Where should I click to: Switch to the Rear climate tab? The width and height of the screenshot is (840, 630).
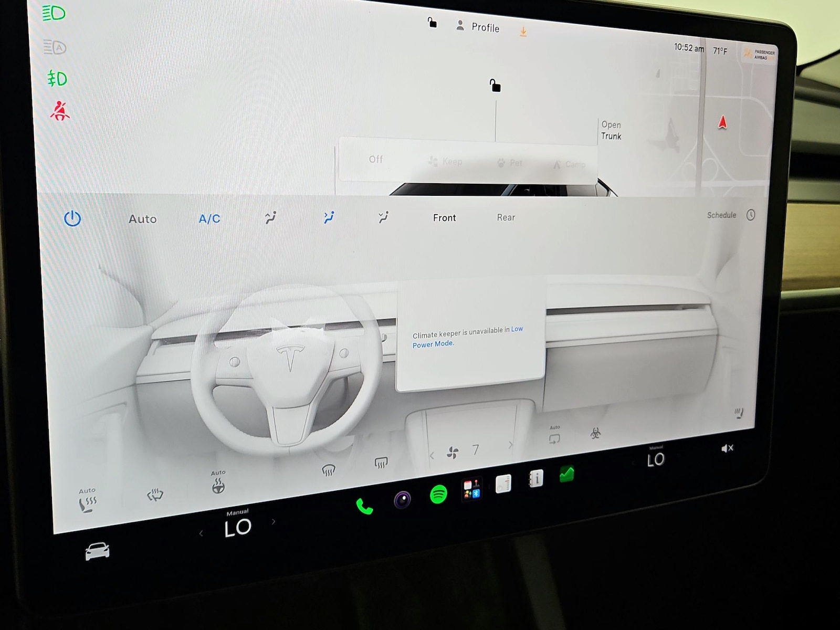click(506, 217)
